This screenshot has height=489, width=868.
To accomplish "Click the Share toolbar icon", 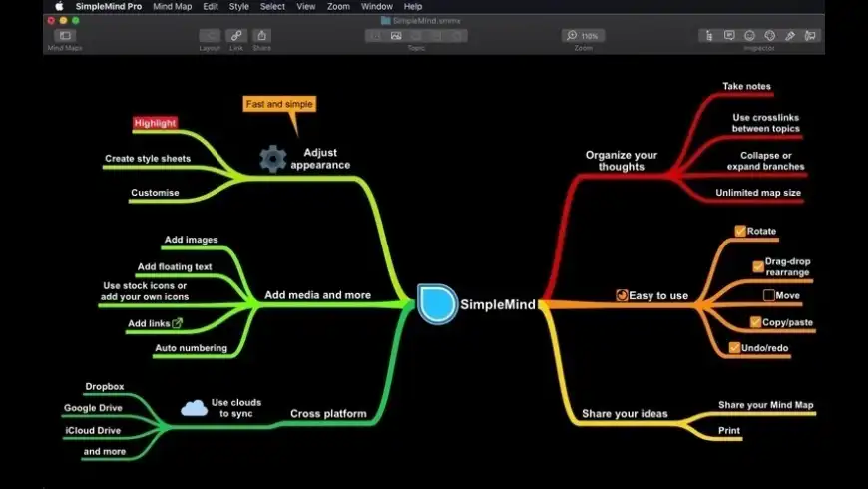I will click(261, 36).
